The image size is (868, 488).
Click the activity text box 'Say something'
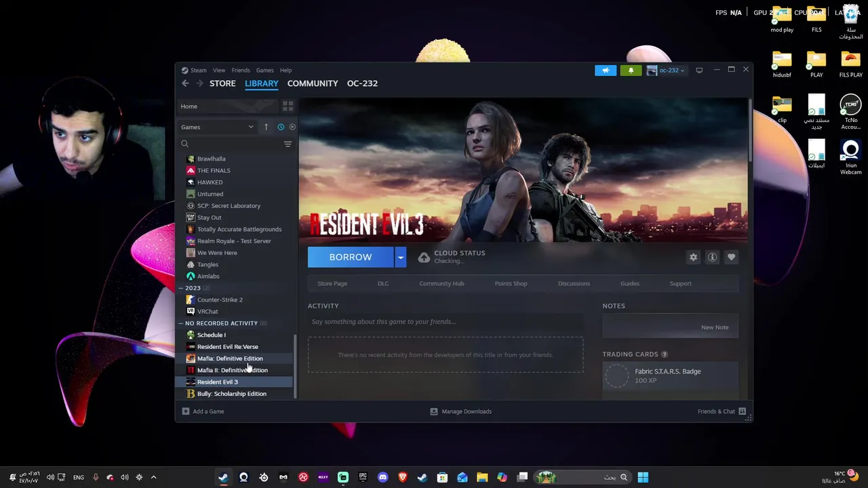coord(446,322)
